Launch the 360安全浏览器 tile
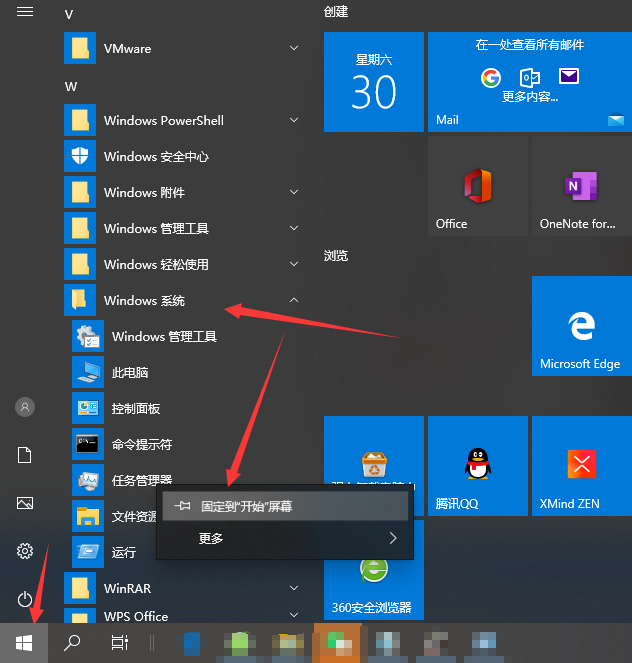The width and height of the screenshot is (632, 663). 374,589
